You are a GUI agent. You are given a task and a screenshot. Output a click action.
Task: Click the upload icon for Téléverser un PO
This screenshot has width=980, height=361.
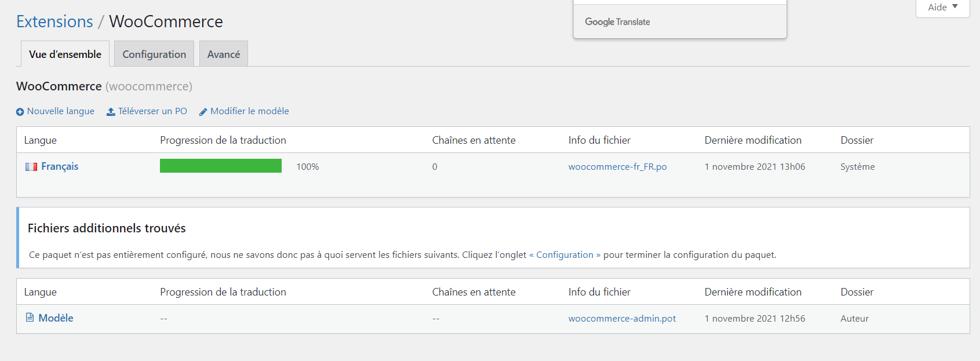click(x=111, y=112)
